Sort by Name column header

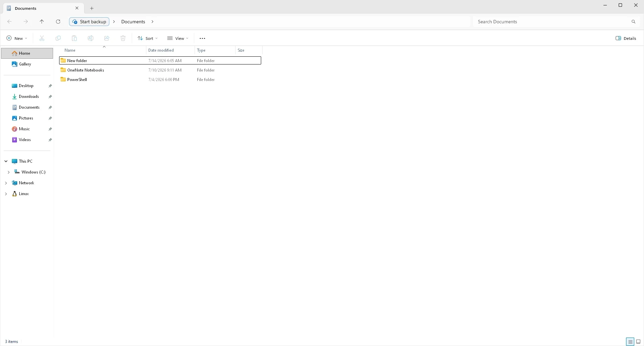point(102,50)
